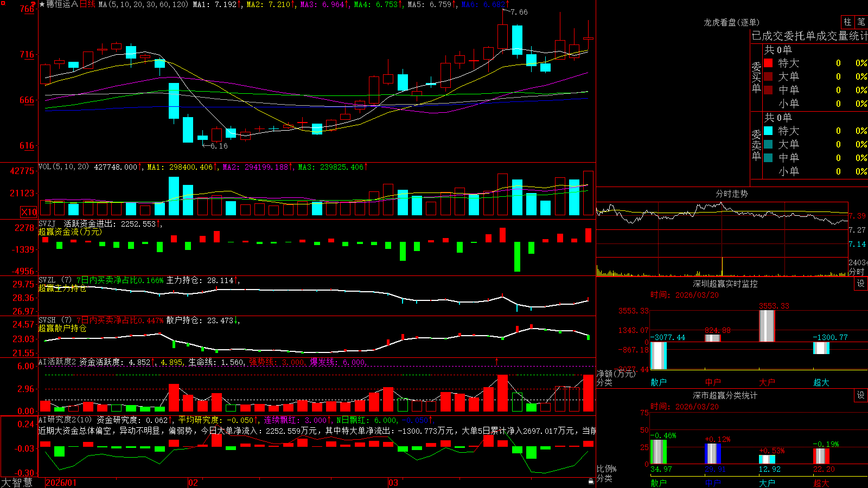Click the X10 volume scale toggle

point(29,212)
